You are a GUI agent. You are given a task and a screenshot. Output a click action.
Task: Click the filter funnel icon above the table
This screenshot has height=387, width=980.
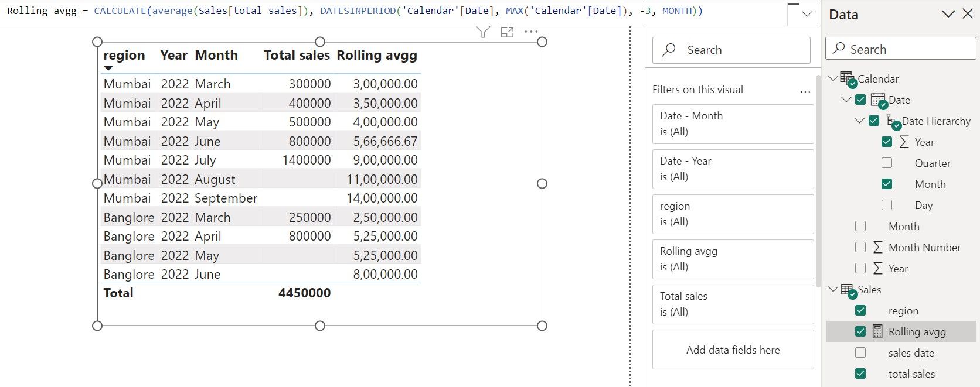[x=483, y=32]
